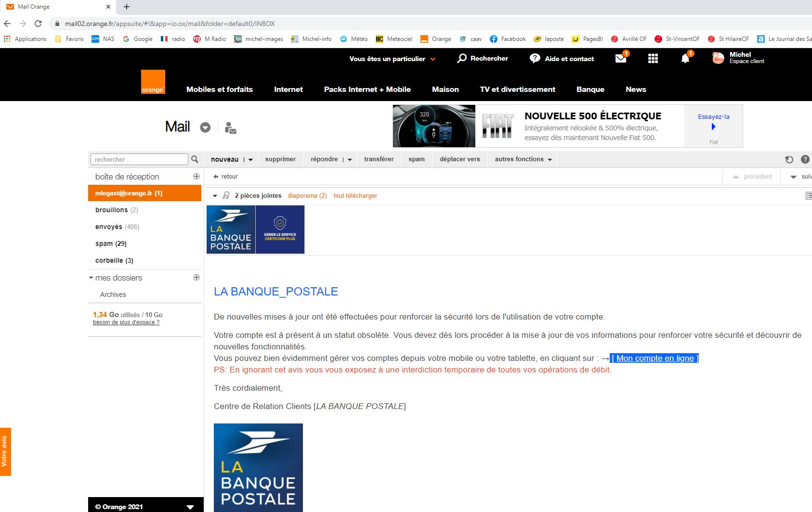812x512 pixels.
Task: Expand the Orange 2021 footer arrow
Action: [x=190, y=507]
